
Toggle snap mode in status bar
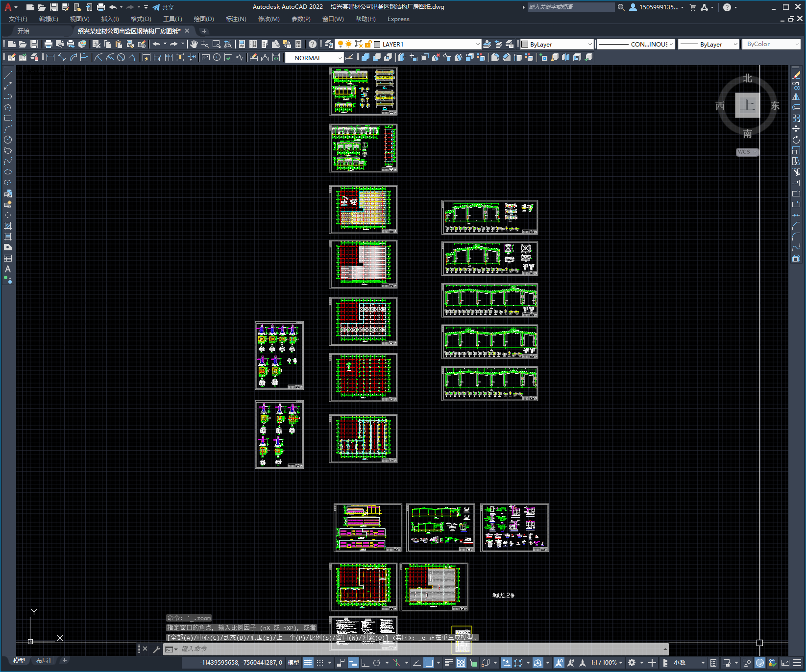[320, 663]
